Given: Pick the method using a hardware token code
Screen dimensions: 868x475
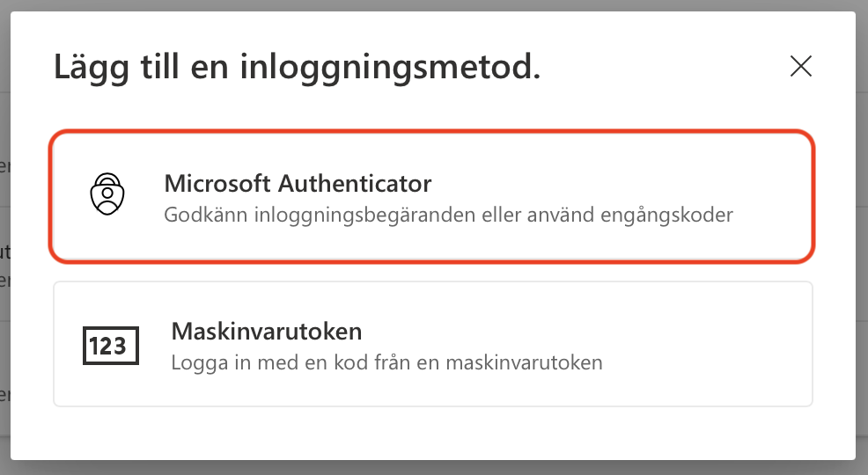Looking at the screenshot, I should coord(433,344).
